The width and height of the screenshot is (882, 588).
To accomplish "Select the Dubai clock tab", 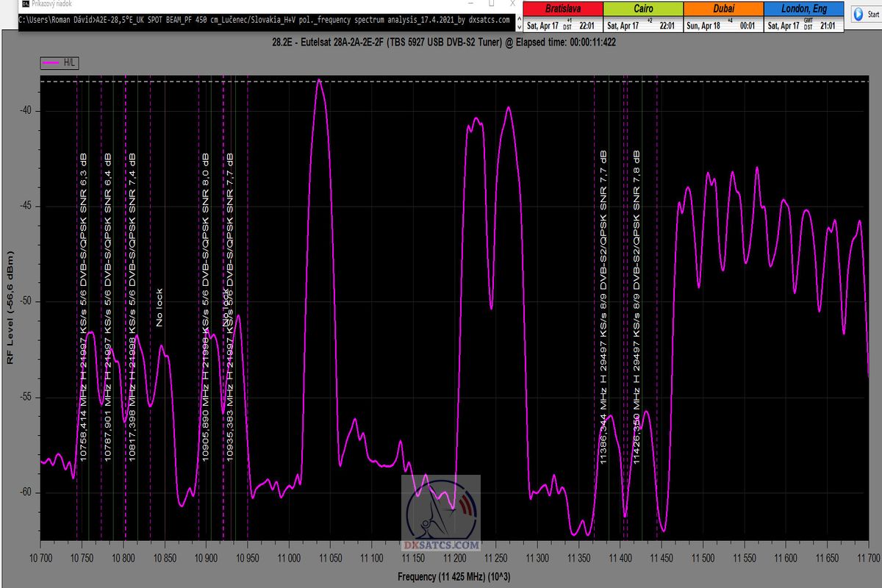I will tap(723, 10).
